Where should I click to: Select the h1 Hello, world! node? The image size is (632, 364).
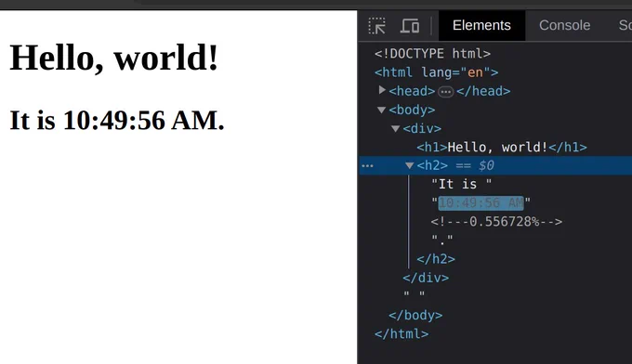[501, 148]
